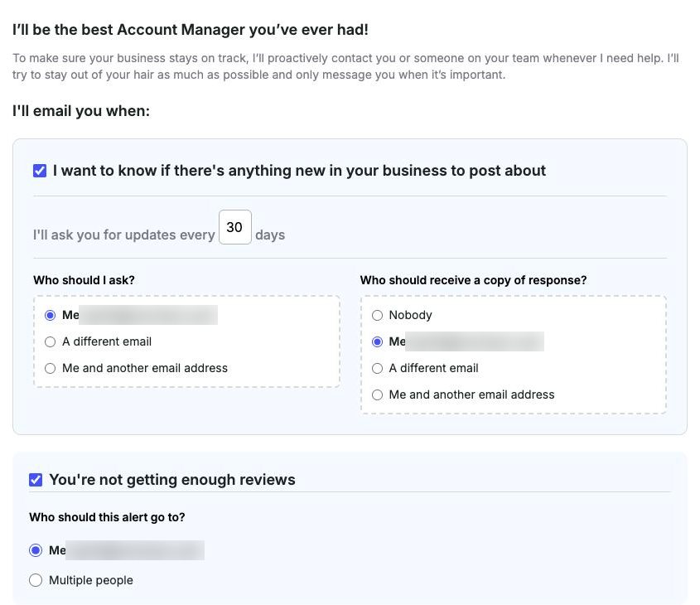Uncheck 'You're not getting enough reviews' checkbox

(x=36, y=480)
